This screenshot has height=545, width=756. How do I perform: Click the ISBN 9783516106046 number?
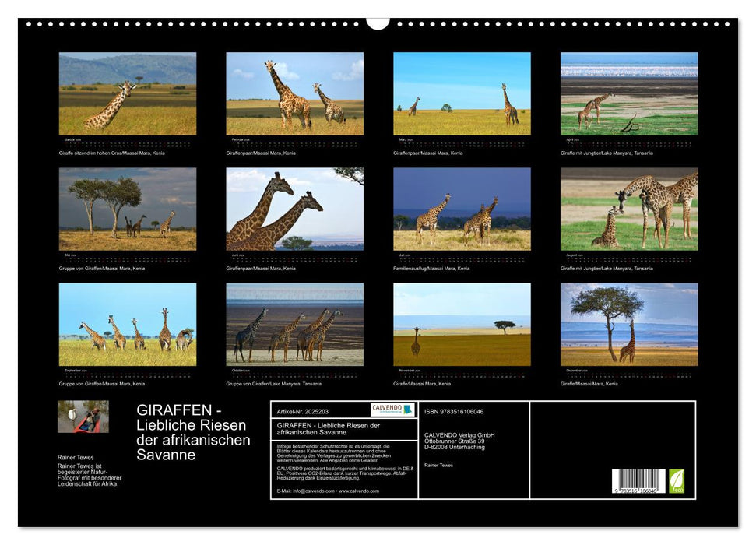tap(454, 411)
